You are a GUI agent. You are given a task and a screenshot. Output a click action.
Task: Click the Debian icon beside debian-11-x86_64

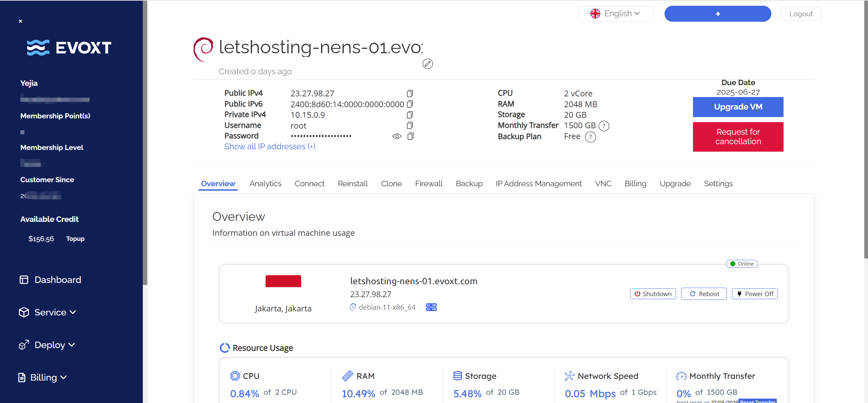(353, 307)
